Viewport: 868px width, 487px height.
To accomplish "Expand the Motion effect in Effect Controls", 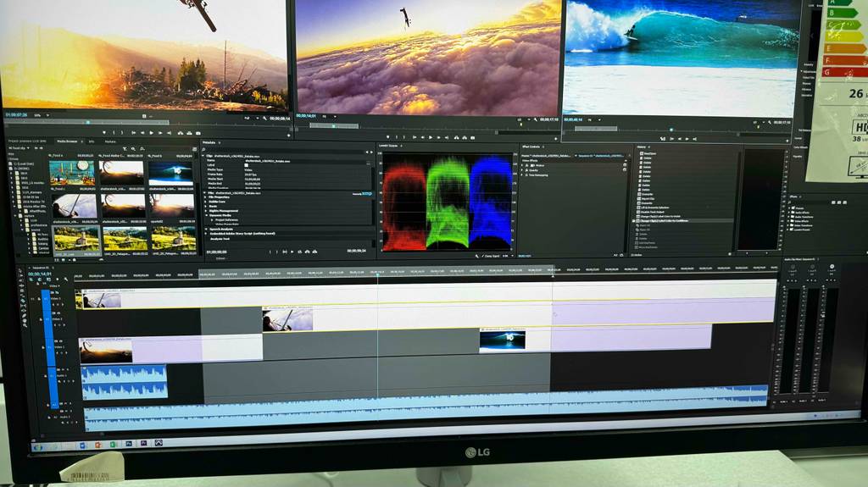I will pyautogui.click(x=524, y=165).
